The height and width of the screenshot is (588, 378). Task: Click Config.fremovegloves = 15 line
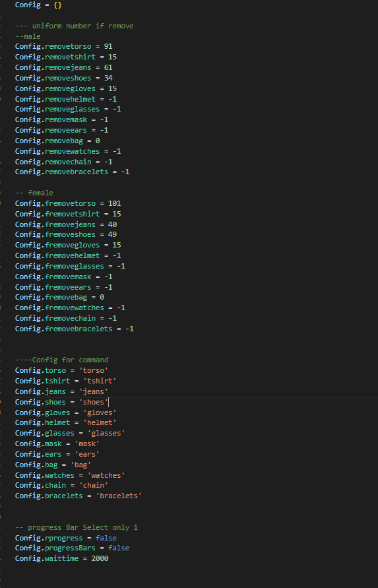pos(68,245)
